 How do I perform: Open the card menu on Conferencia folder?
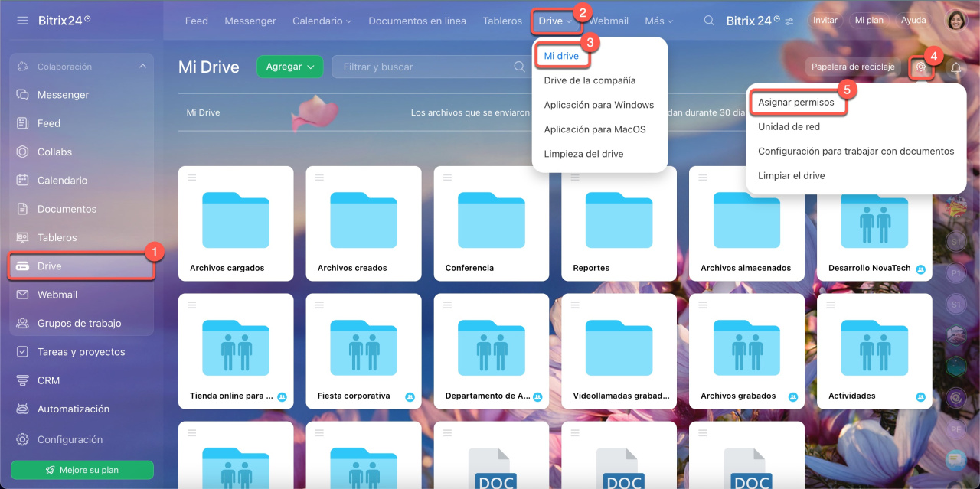[448, 177]
